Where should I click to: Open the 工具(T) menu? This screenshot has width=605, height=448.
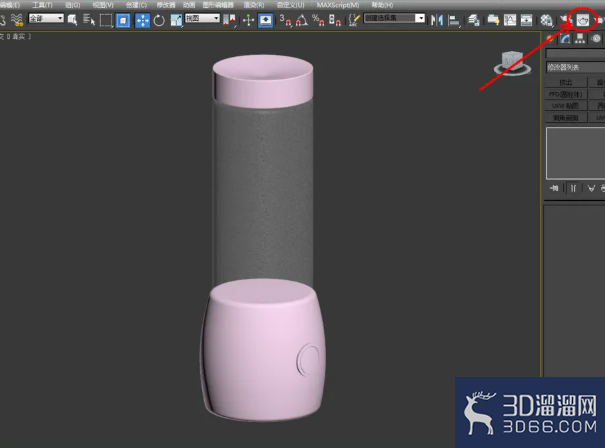coord(42,5)
